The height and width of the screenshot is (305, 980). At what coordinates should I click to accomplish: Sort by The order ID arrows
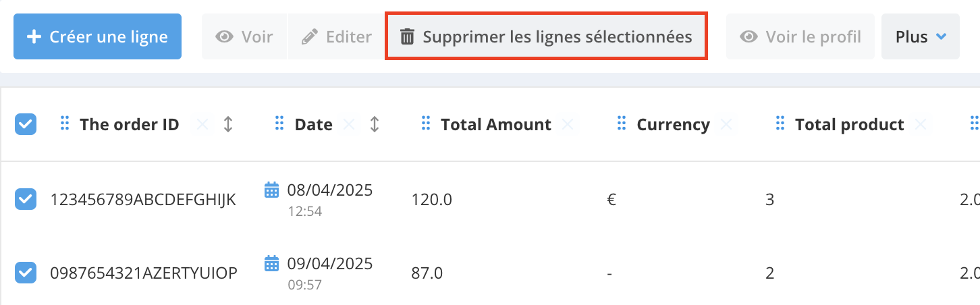pyautogui.click(x=228, y=124)
